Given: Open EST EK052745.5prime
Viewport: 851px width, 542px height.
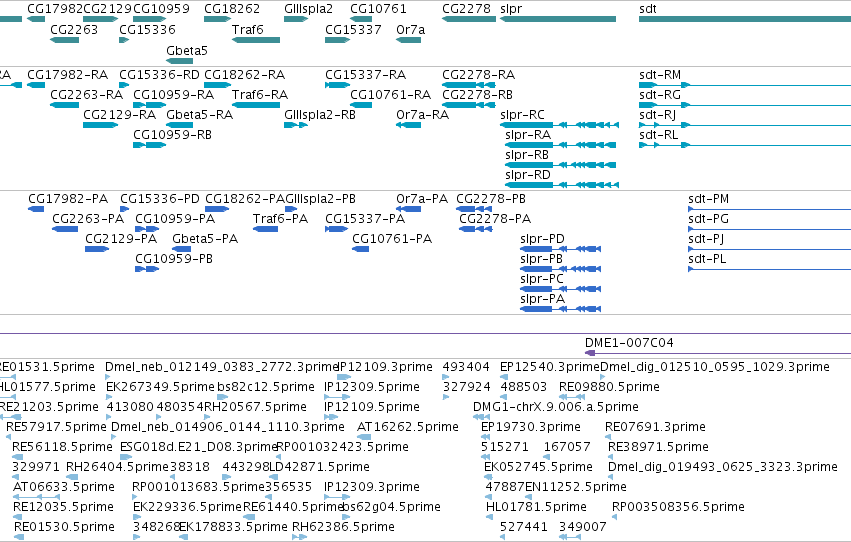Looking at the screenshot, I should (x=538, y=467).
